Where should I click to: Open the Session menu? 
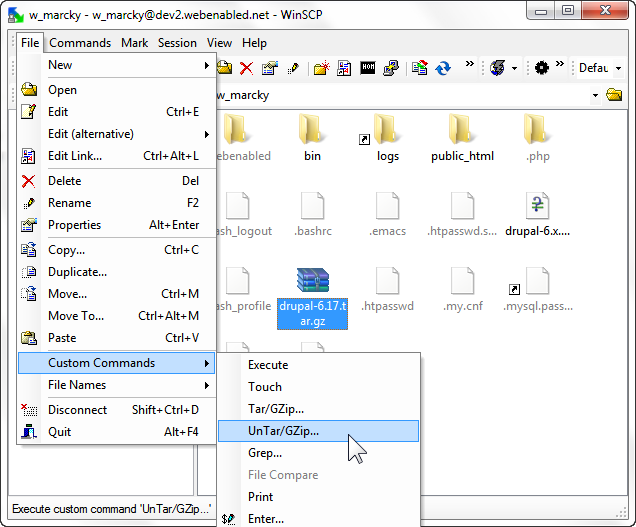point(177,43)
